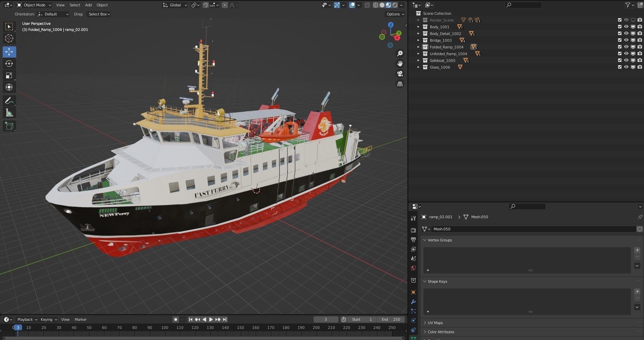Switch to rendered viewport shading
The image size is (644, 340).
395,5
